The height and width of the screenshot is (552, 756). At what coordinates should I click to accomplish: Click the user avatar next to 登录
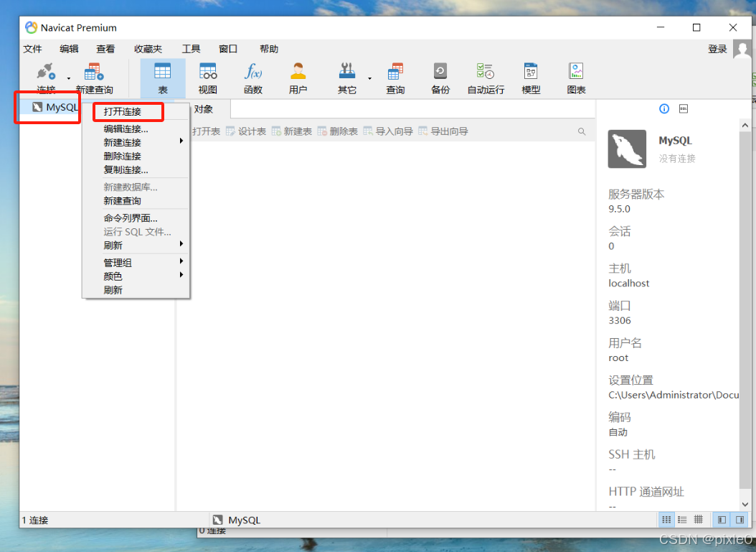tap(742, 50)
